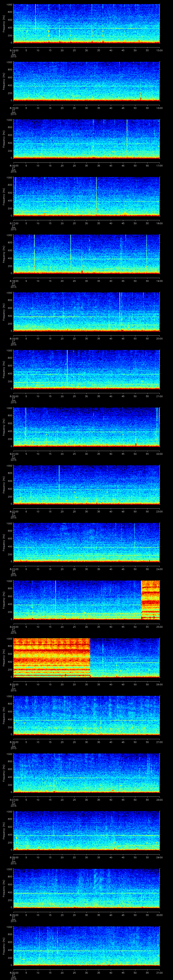Click the 24:00 end time label

pyautogui.click(x=159, y=569)
